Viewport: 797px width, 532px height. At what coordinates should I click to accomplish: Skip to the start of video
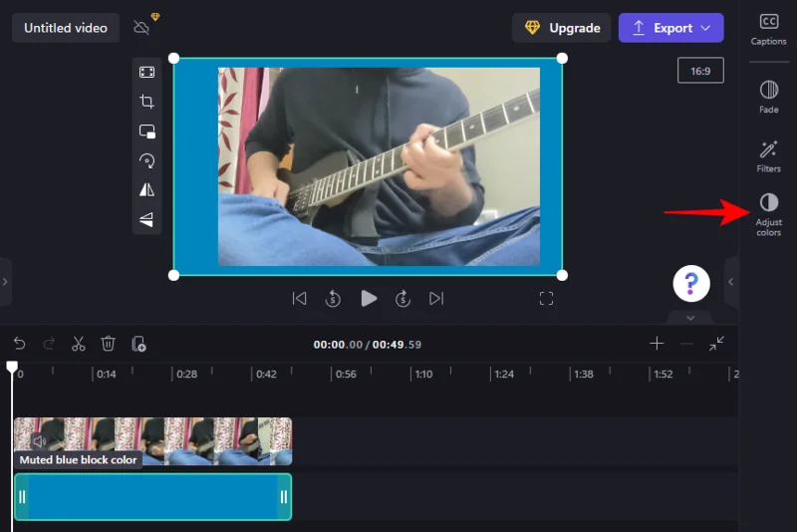[300, 298]
